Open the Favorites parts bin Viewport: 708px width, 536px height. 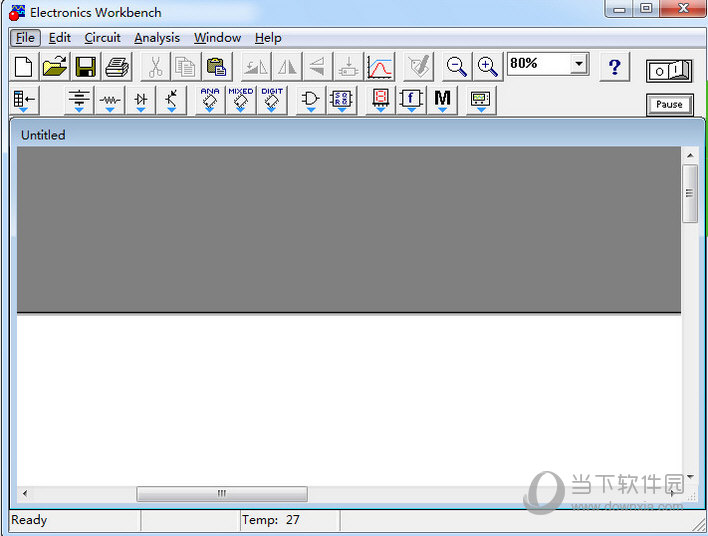point(24,100)
